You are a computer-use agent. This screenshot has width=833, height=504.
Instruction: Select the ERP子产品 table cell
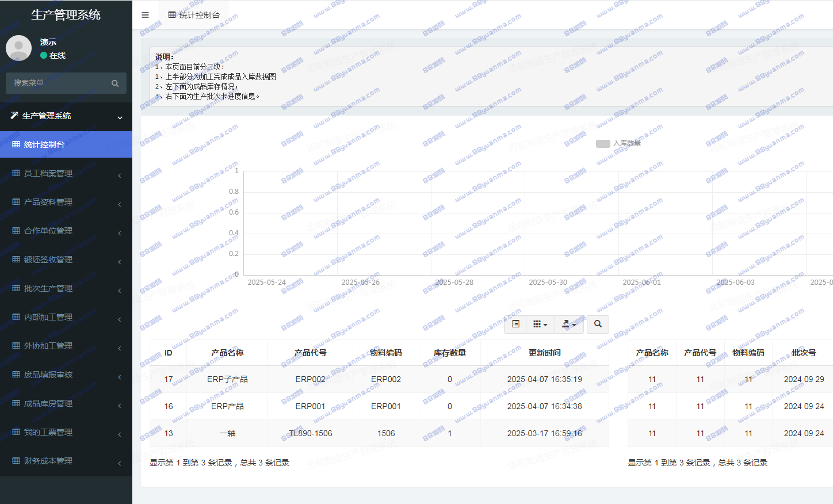click(227, 379)
